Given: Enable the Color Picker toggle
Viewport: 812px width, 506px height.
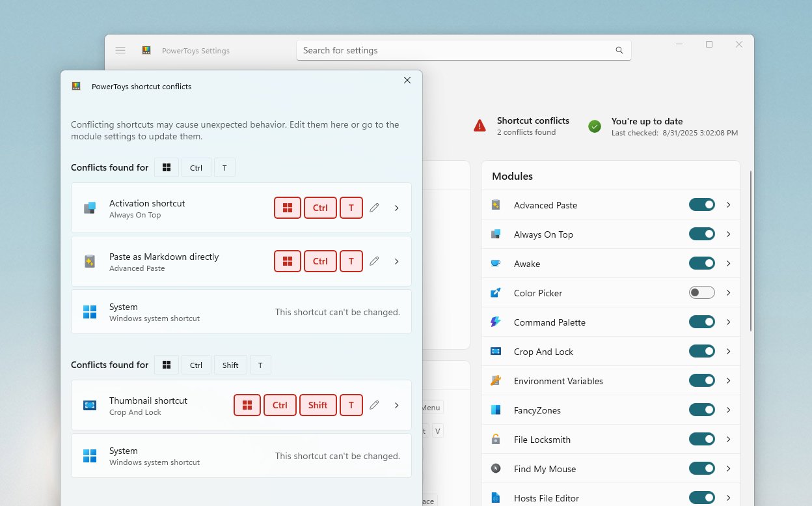Looking at the screenshot, I should tap(701, 293).
